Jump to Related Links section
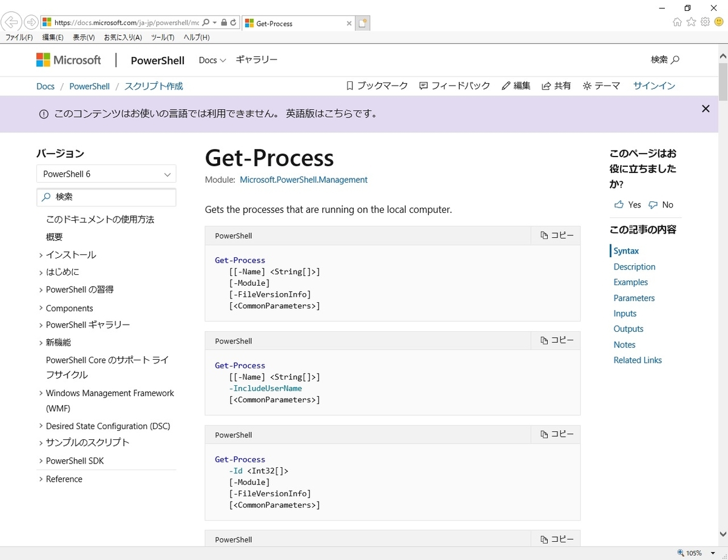 click(638, 360)
